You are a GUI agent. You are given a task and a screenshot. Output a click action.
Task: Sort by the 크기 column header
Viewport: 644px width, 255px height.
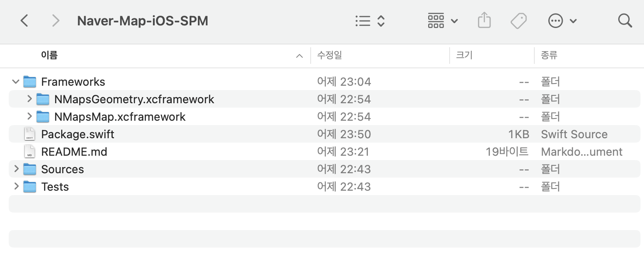coord(464,55)
